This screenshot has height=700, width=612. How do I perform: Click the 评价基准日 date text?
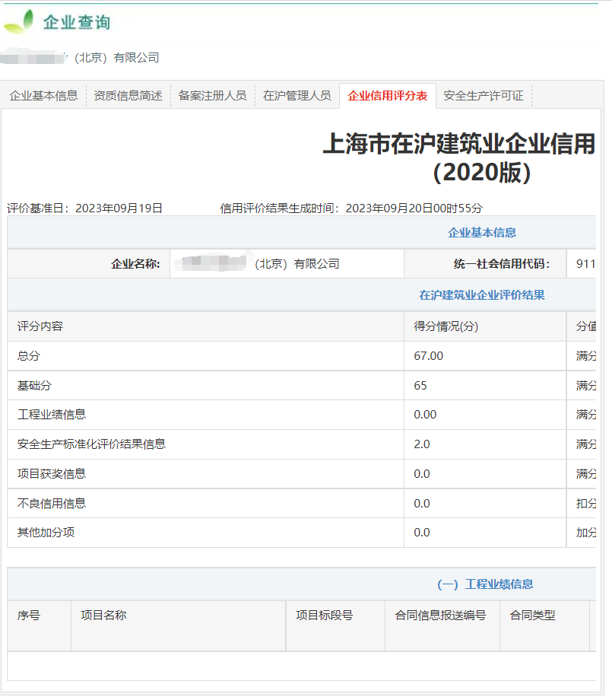pos(84,204)
